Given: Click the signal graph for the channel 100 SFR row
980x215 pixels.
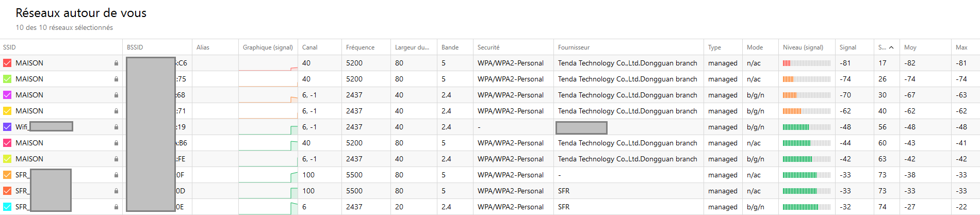Looking at the screenshot, I should (268, 175).
